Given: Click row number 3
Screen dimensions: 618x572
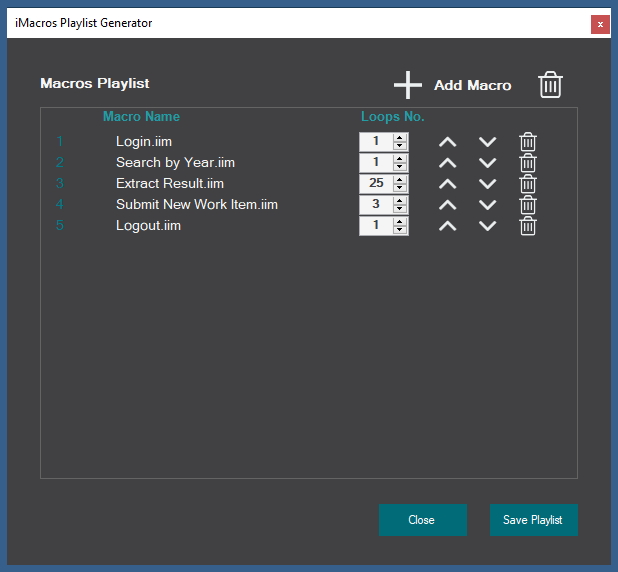Looking at the screenshot, I should 60,183.
